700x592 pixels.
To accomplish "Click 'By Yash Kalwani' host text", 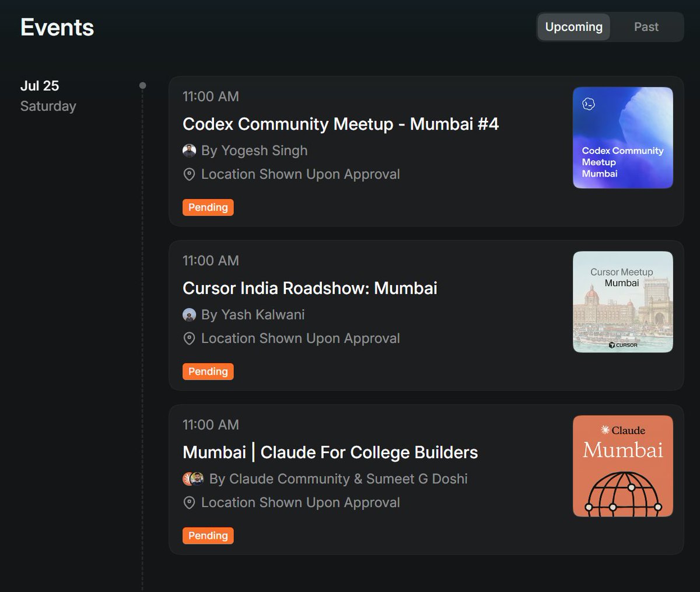I will [253, 315].
